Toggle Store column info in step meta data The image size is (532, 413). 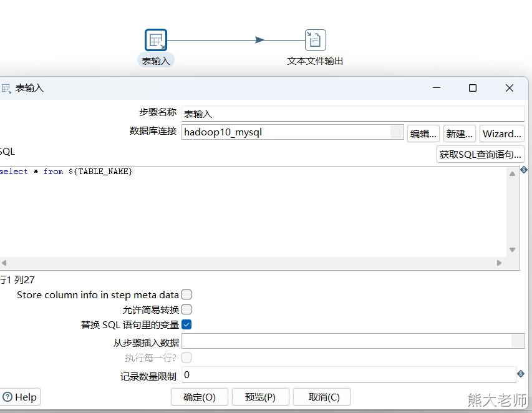[x=186, y=294]
